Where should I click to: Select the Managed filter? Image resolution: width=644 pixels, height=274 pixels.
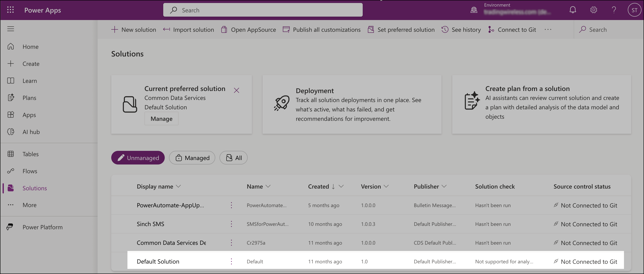[x=192, y=158]
